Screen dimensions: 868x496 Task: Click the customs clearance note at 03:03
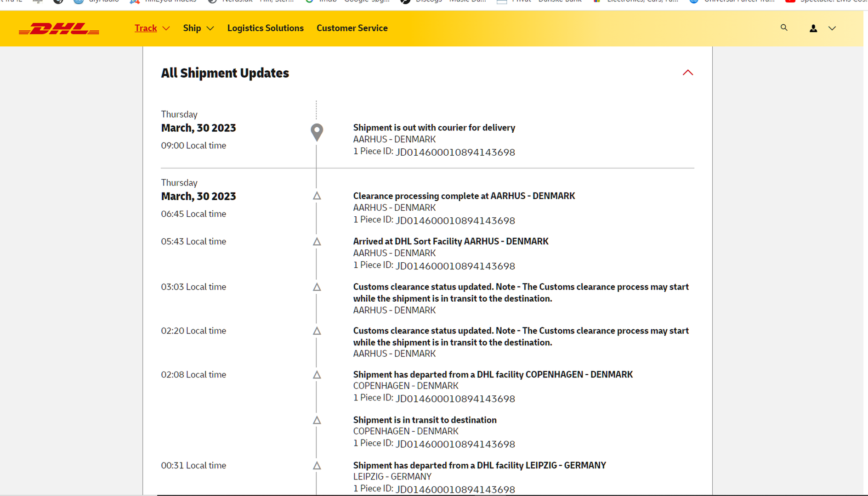521,293
